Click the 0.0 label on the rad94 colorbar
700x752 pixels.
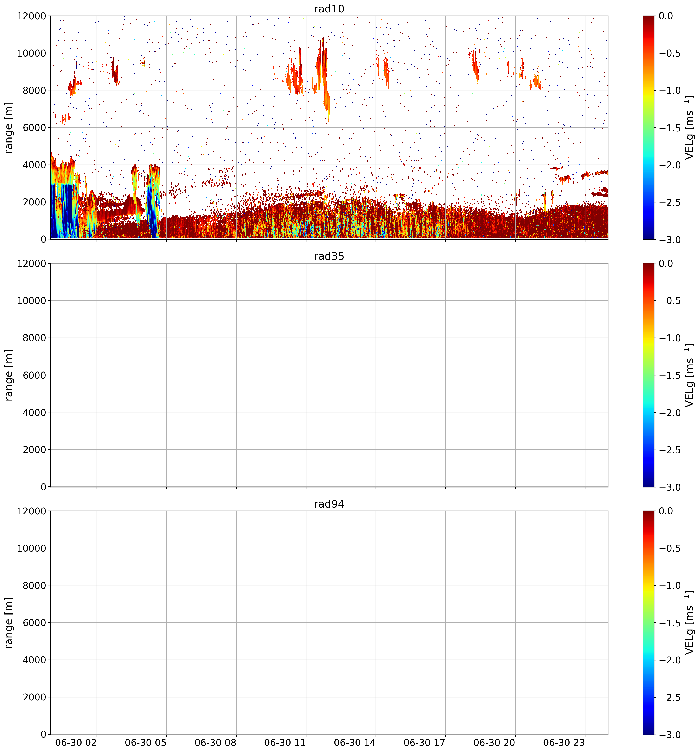tap(666, 511)
